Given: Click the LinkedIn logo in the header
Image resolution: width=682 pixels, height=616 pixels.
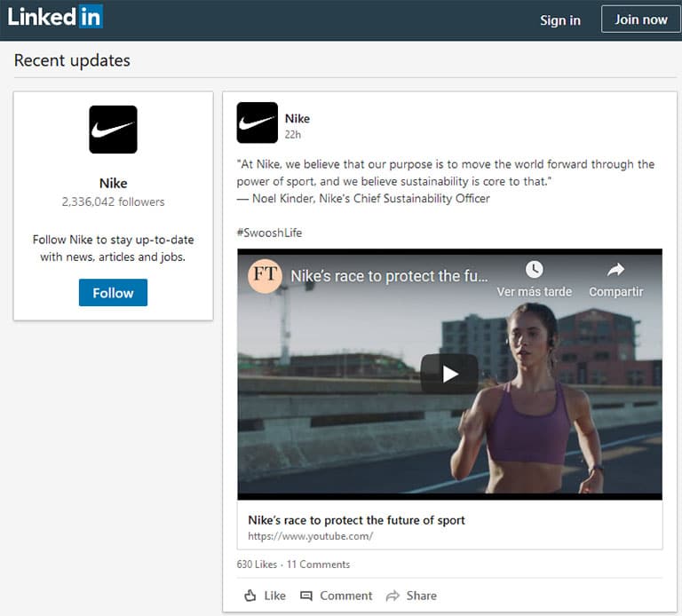Looking at the screenshot, I should (x=55, y=17).
